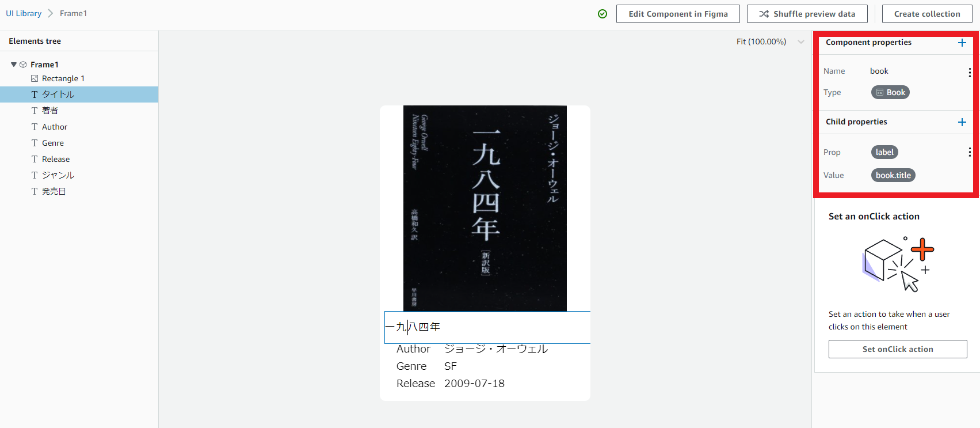Screen dimensions: 980x428
Task: Collapse the Frame1 tree node
Action: tap(14, 65)
